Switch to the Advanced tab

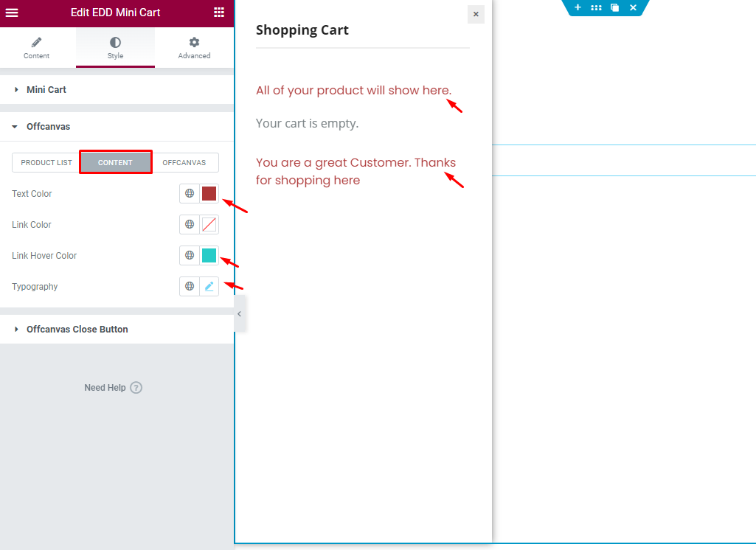(194, 48)
